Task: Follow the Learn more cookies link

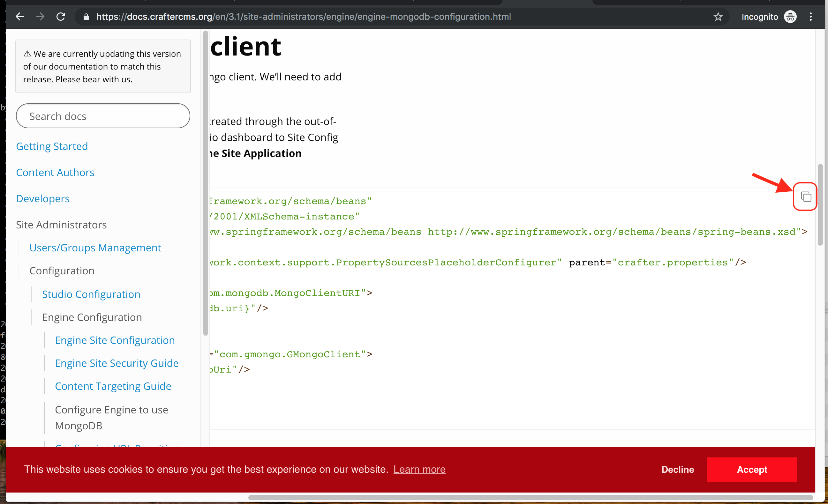Action: pyautogui.click(x=419, y=470)
